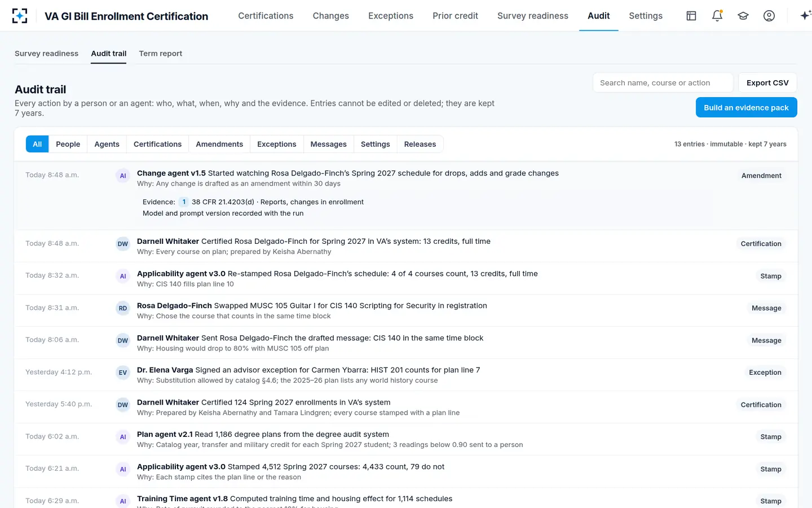The image size is (812, 508).
Task: Click the Exception tag on Dr. Elena Varga entry
Action: coord(765,373)
